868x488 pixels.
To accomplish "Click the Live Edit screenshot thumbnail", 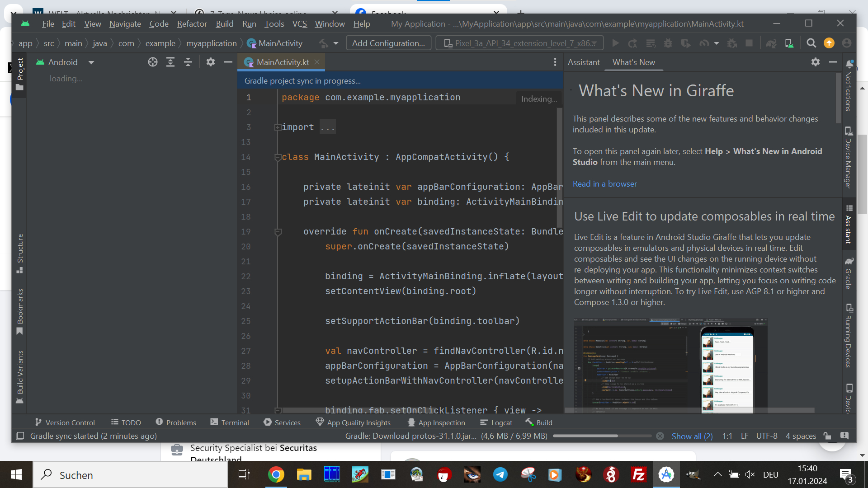I will click(x=670, y=366).
